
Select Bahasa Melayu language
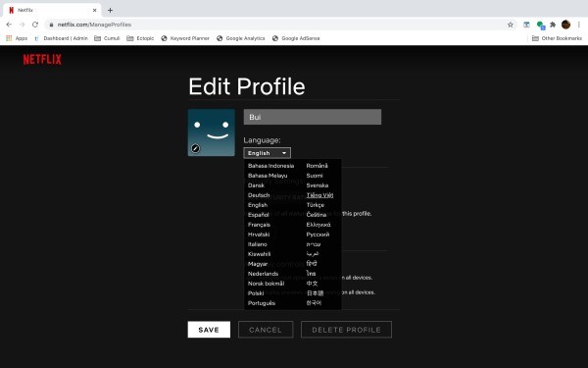(268, 176)
